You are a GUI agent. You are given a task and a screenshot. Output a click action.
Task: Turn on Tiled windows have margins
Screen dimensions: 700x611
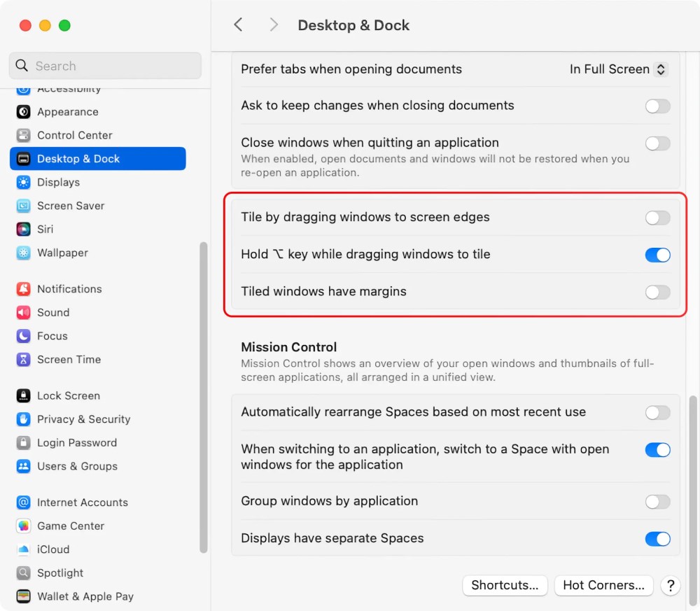coord(657,293)
